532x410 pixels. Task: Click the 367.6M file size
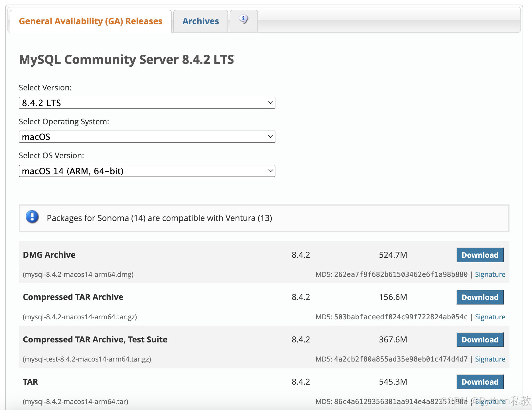point(393,339)
